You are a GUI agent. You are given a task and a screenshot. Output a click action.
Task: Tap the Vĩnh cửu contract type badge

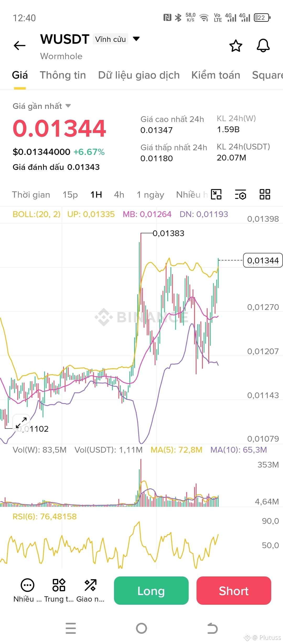(111, 39)
